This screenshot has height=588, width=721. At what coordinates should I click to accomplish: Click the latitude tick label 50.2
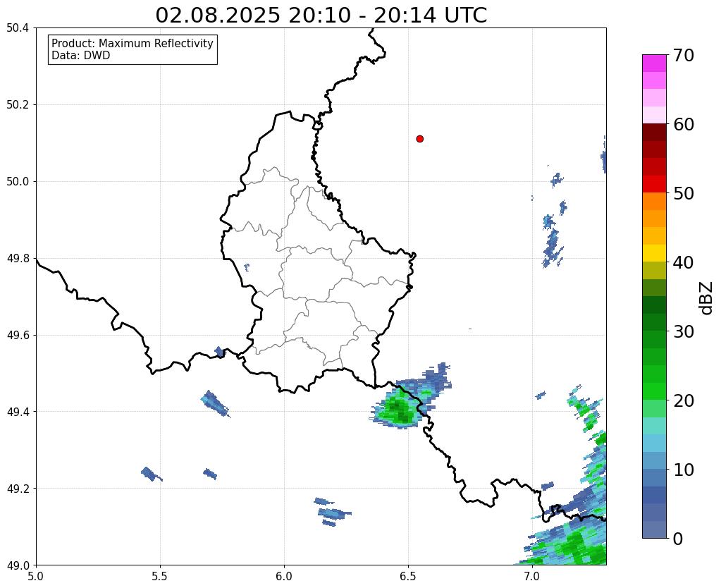(x=18, y=105)
